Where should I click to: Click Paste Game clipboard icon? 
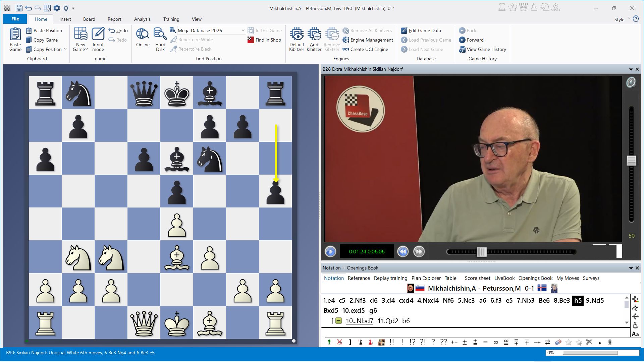pos(15,34)
